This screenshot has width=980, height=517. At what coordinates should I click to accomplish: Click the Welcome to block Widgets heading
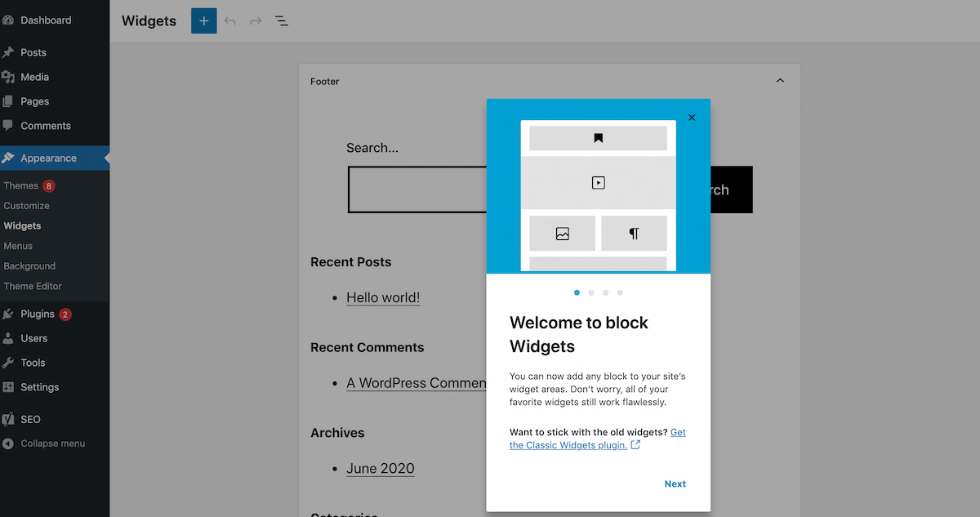pyautogui.click(x=579, y=335)
